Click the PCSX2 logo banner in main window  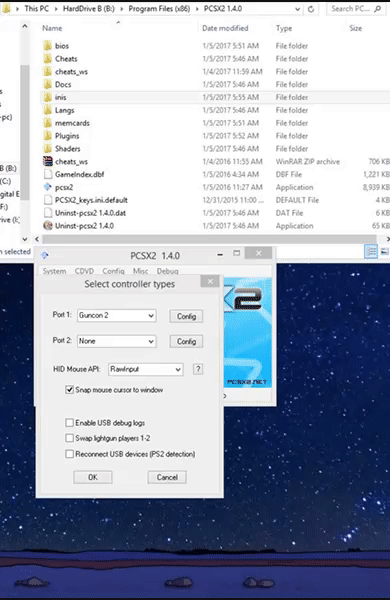(248, 332)
